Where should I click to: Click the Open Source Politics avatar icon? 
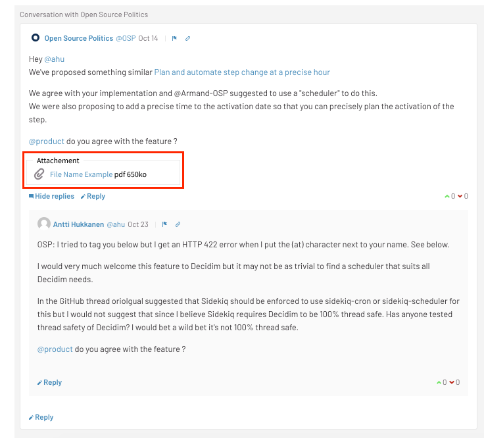36,38
